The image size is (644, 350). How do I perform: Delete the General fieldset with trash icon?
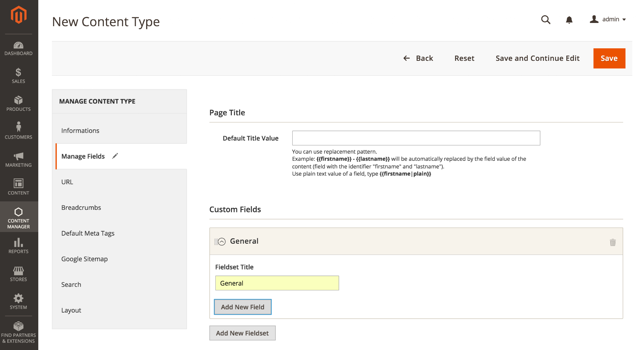click(613, 242)
